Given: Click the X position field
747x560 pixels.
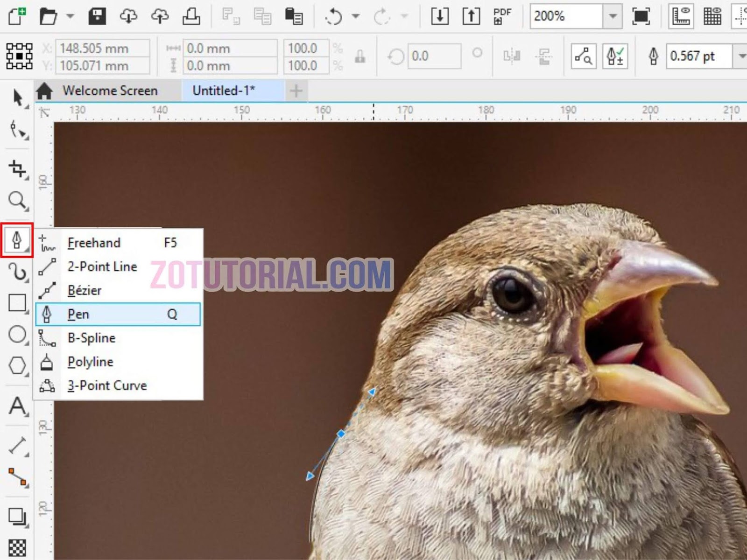Looking at the screenshot, I should coord(103,49).
